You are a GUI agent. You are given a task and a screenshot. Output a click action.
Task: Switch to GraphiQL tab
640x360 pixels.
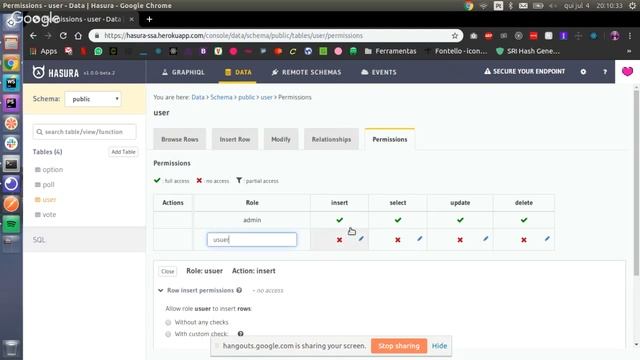tap(183, 72)
